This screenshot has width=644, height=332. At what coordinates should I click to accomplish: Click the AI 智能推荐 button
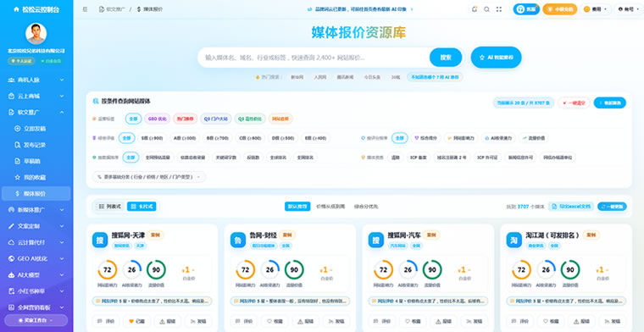point(497,58)
